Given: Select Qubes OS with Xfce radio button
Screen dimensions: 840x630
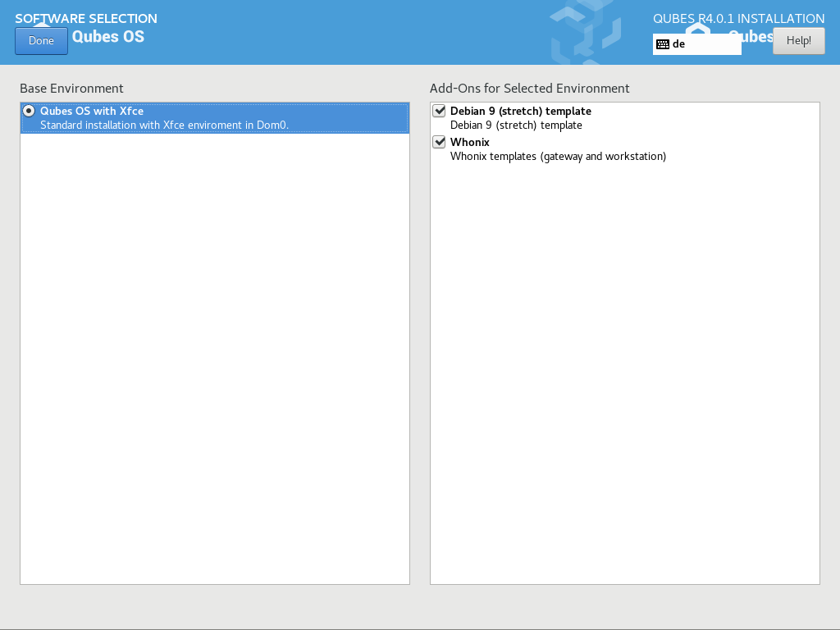Looking at the screenshot, I should click(x=29, y=111).
